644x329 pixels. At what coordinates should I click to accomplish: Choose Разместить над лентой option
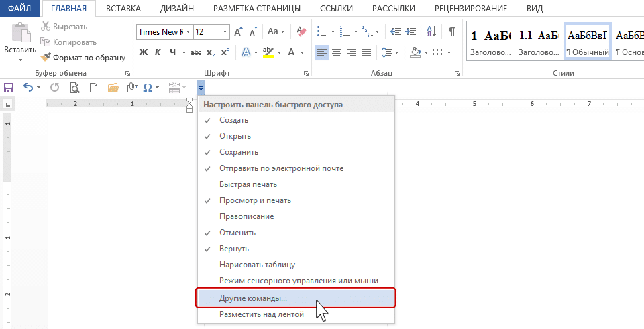[x=262, y=314]
